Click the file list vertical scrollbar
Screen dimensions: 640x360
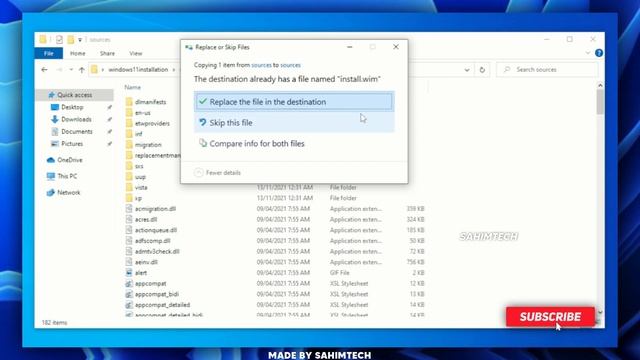pyautogui.click(x=600, y=102)
